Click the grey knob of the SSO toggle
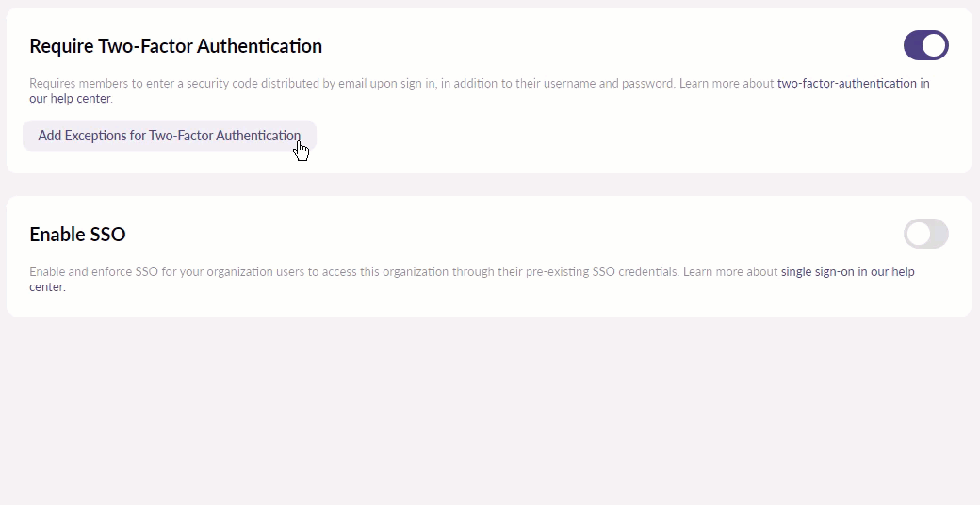Viewport: 980px width, 505px height. 918,234
